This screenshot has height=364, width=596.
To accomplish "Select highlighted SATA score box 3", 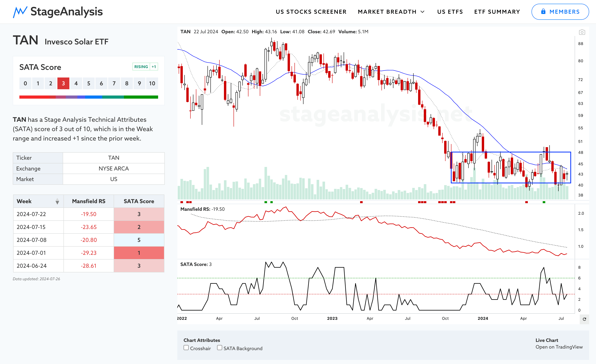I will pos(63,83).
